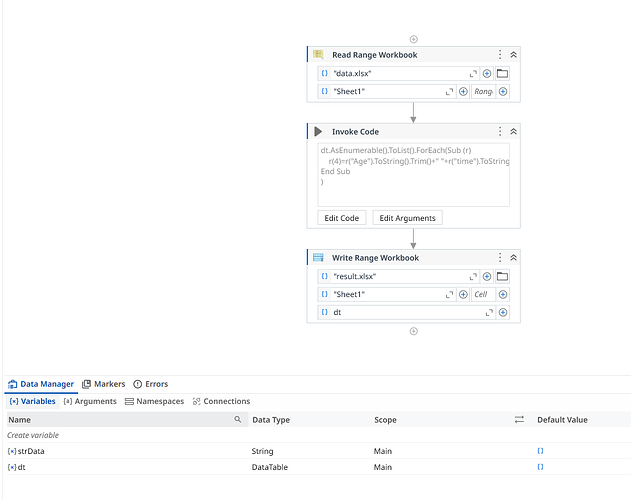
Task: Click plus button next to Cell field
Action: click(x=503, y=295)
